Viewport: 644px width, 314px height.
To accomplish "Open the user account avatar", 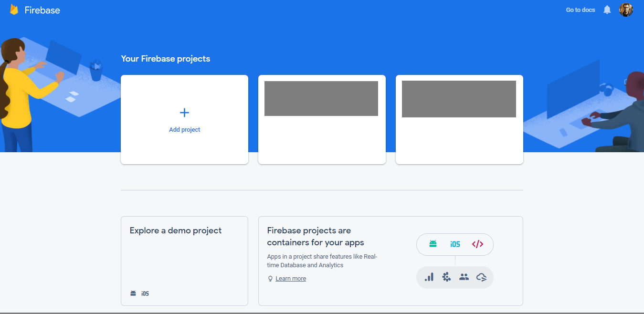I will pos(626,10).
